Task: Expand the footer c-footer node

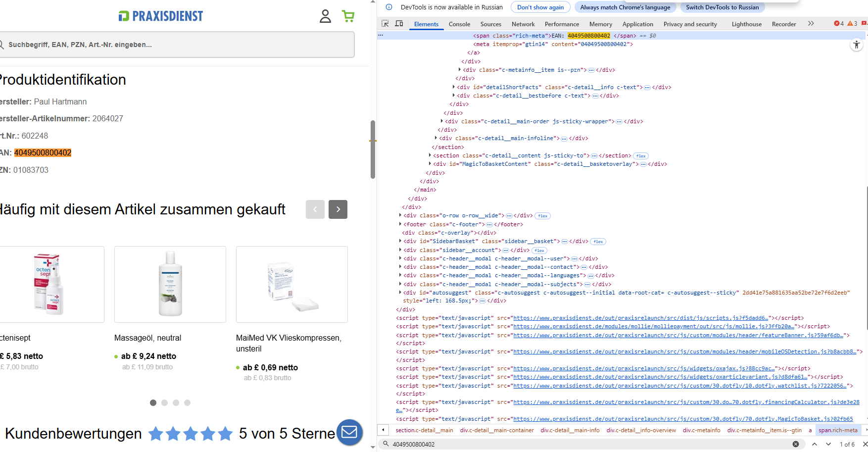Action: 400,224
